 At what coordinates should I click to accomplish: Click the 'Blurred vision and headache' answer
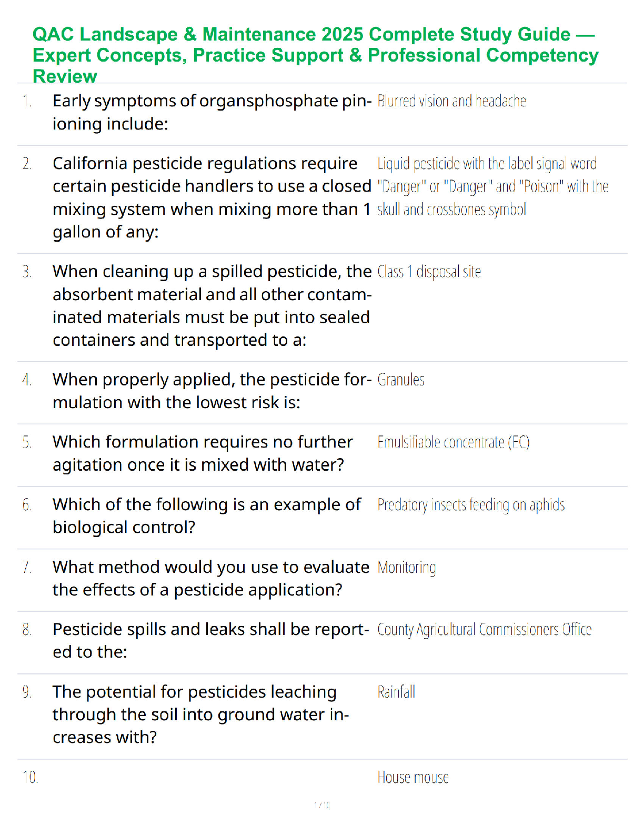pyautogui.click(x=451, y=101)
